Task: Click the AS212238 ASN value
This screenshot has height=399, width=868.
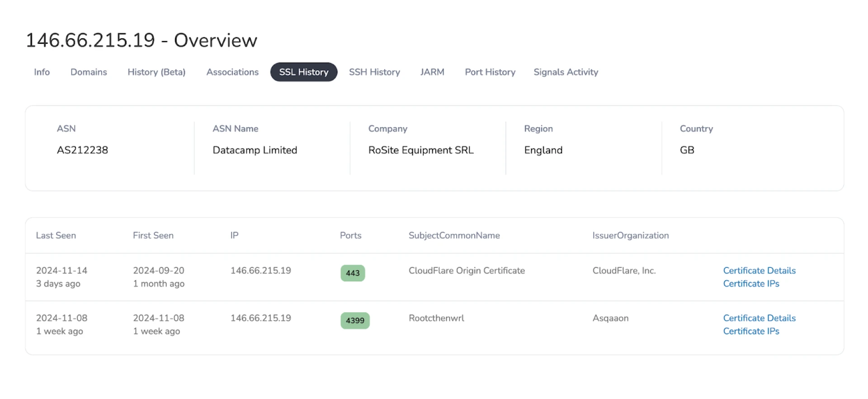Action: (82, 150)
